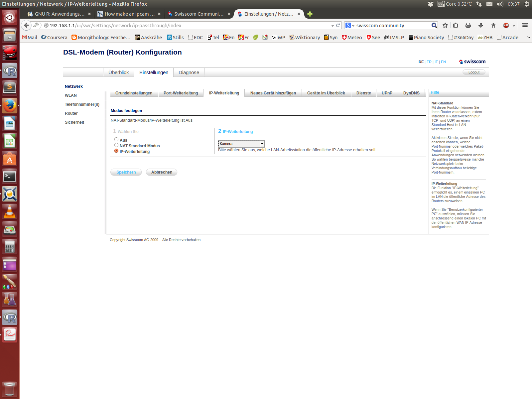Open the calculator from the dock
This screenshot has width=532, height=399.
pos(10,247)
